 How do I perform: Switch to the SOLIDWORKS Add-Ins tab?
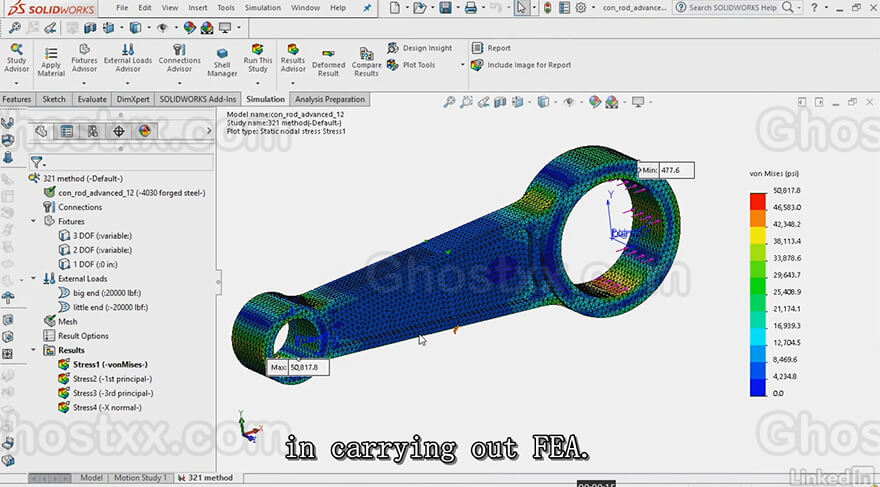click(x=198, y=99)
